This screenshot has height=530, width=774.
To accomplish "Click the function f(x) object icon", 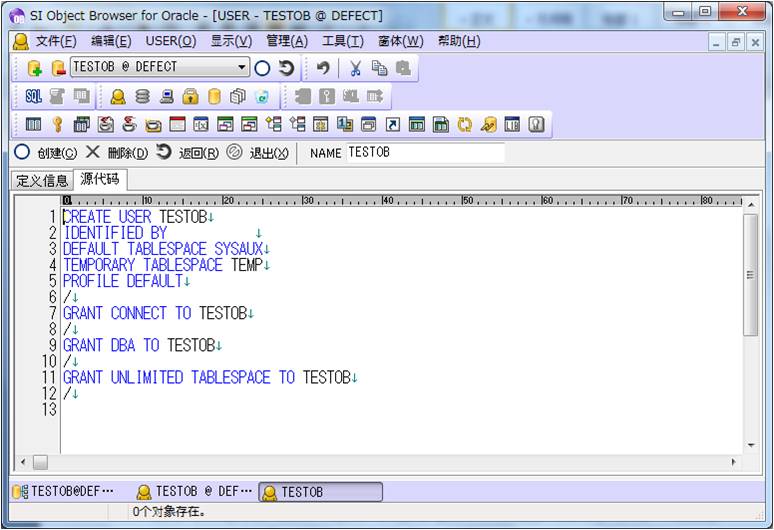I will click(201, 124).
